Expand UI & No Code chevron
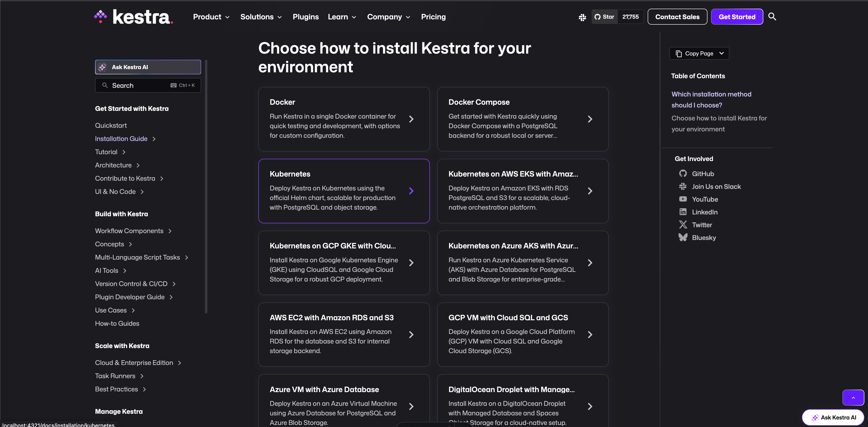Image resolution: width=868 pixels, height=427 pixels. point(142,192)
